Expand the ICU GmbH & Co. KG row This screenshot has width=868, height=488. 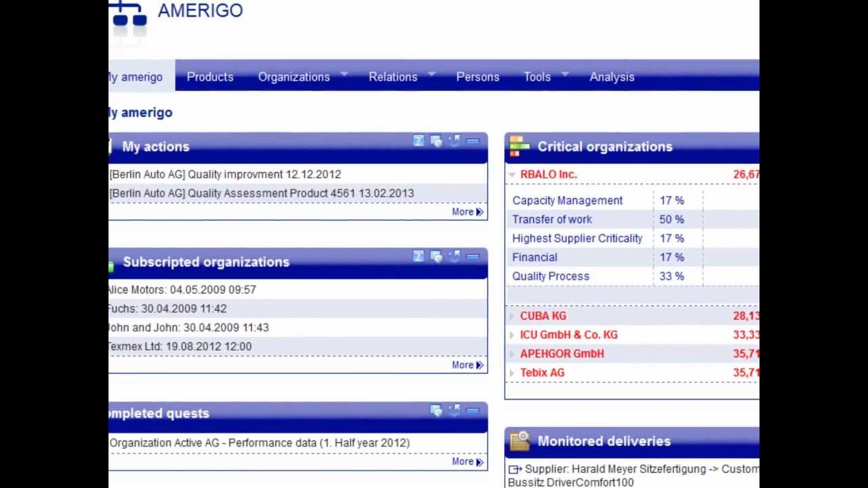(x=512, y=335)
